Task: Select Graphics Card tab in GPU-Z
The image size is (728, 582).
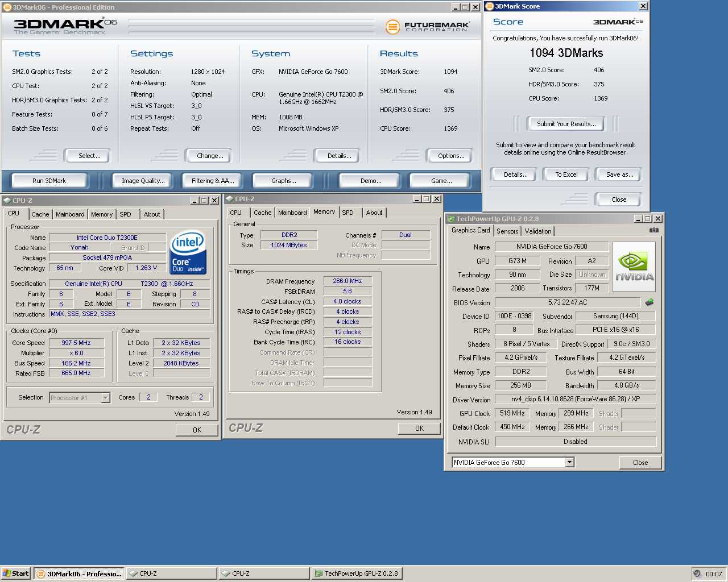Action: point(470,230)
